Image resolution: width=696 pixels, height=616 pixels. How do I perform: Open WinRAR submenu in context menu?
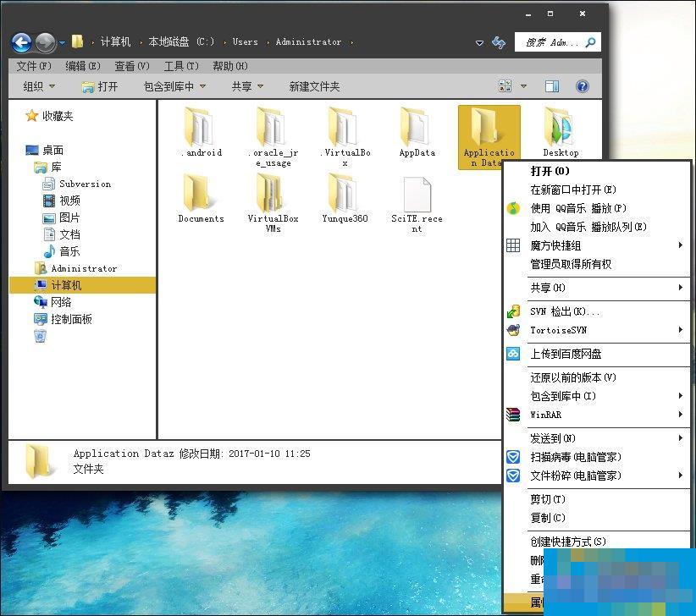[598, 415]
